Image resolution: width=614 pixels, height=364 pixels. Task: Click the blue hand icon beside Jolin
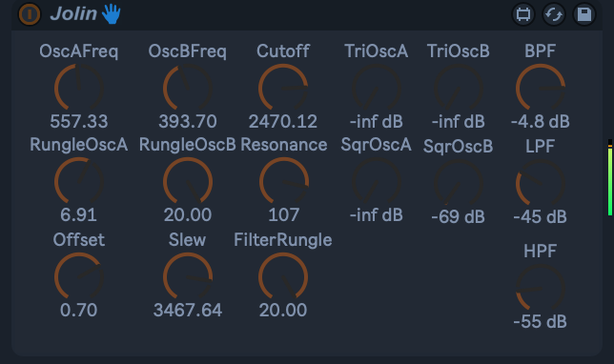tap(112, 14)
